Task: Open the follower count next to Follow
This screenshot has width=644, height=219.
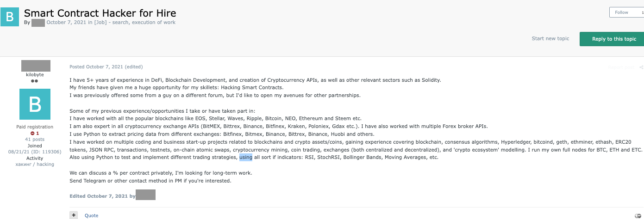Action: (642, 12)
